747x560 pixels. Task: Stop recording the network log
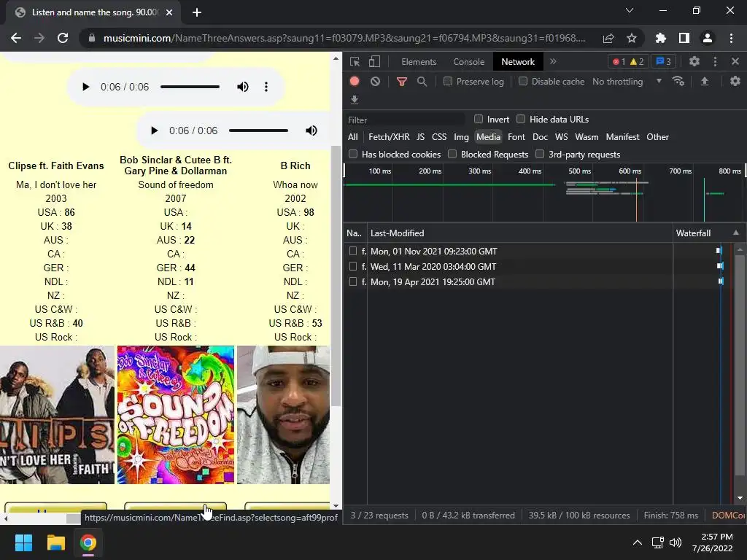click(x=355, y=82)
